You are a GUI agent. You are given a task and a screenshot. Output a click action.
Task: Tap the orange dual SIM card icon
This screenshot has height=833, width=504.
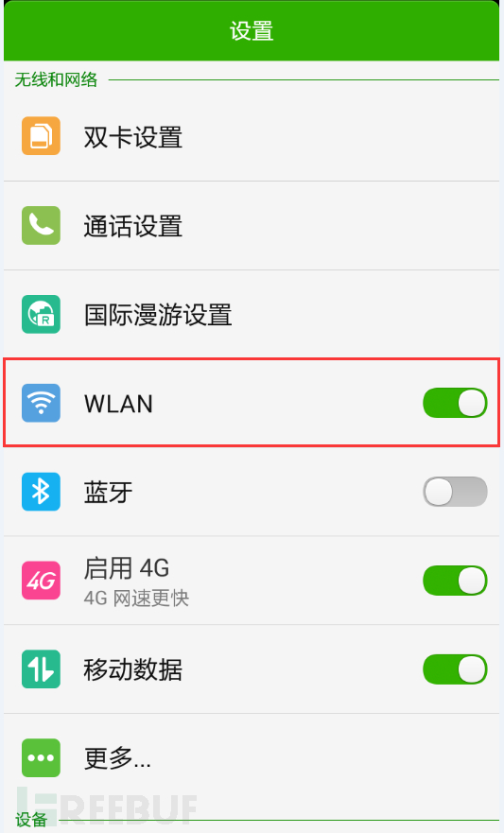41,136
